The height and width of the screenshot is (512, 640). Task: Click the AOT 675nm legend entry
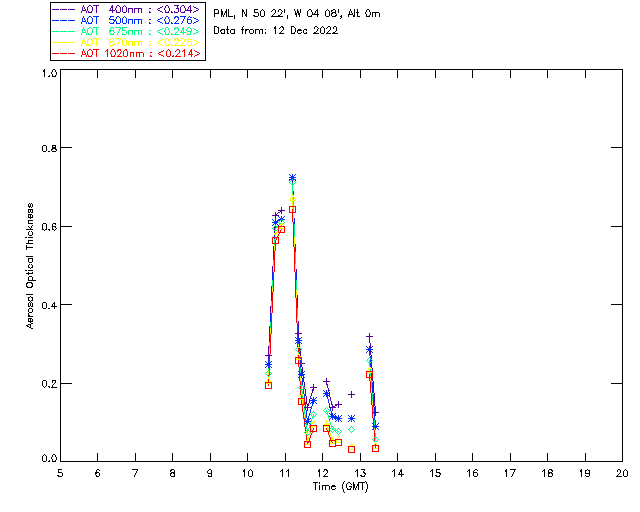pos(127,31)
